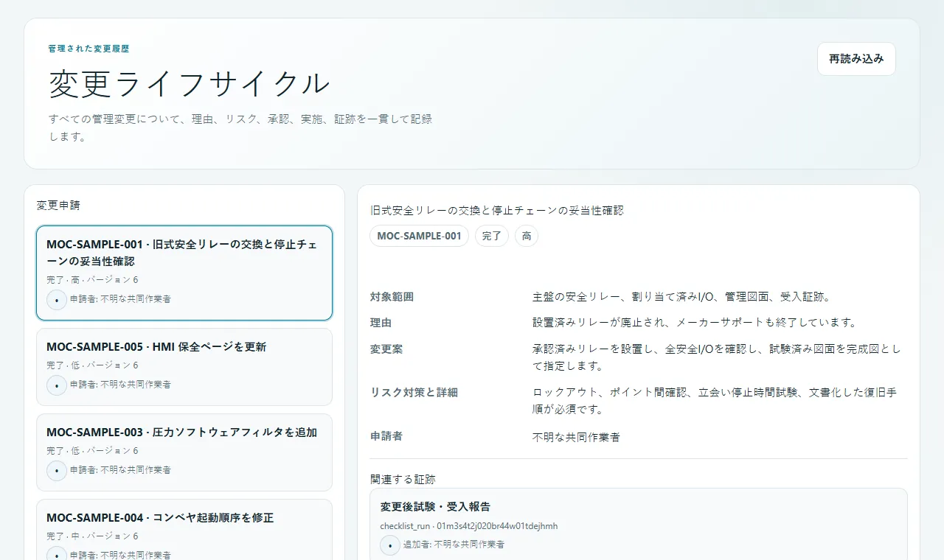Click the 関連する証跡 section heading
This screenshot has height=560, width=944.
403,480
